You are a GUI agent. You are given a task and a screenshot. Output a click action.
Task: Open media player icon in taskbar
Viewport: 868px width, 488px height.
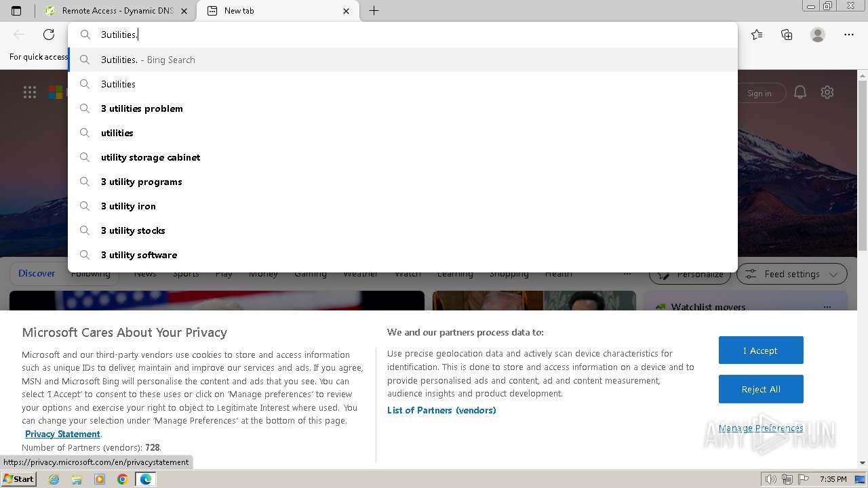pyautogui.click(x=100, y=479)
